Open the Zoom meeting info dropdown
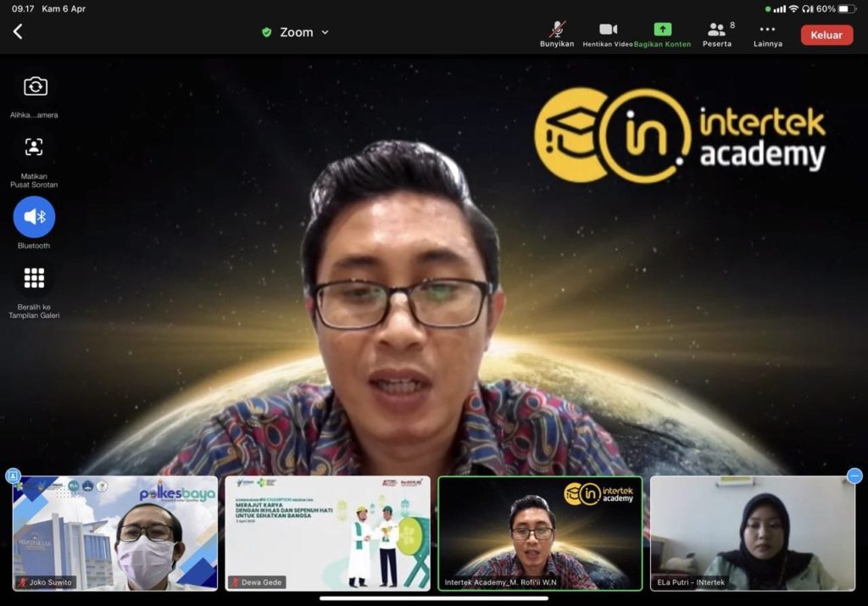The image size is (868, 606). [304, 32]
